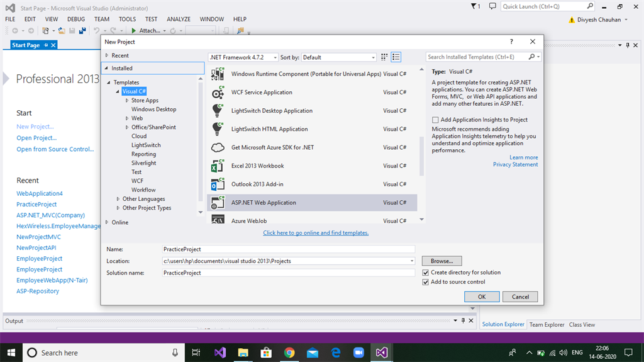Click the project Name input field
The width and height of the screenshot is (644, 362).
pyautogui.click(x=289, y=249)
